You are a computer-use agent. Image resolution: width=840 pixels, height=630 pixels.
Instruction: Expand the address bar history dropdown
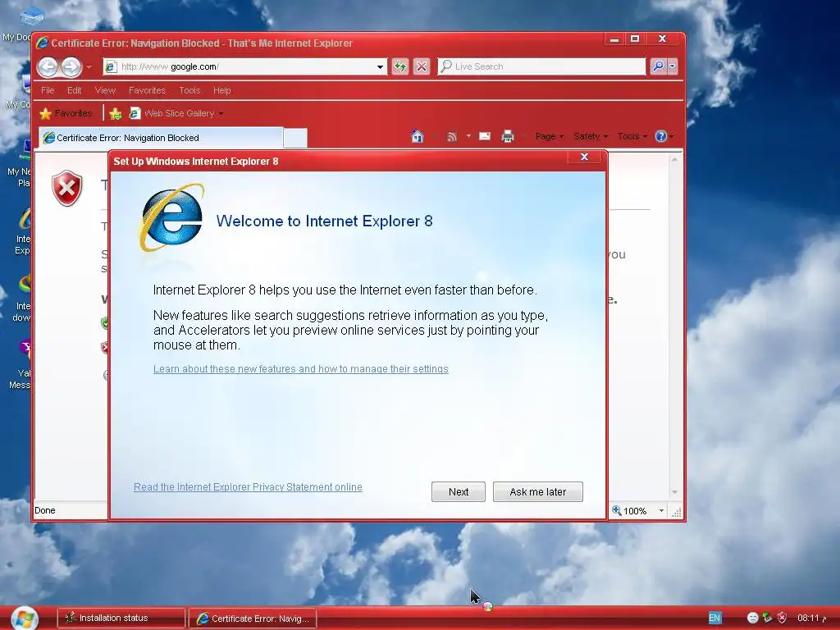coord(380,67)
